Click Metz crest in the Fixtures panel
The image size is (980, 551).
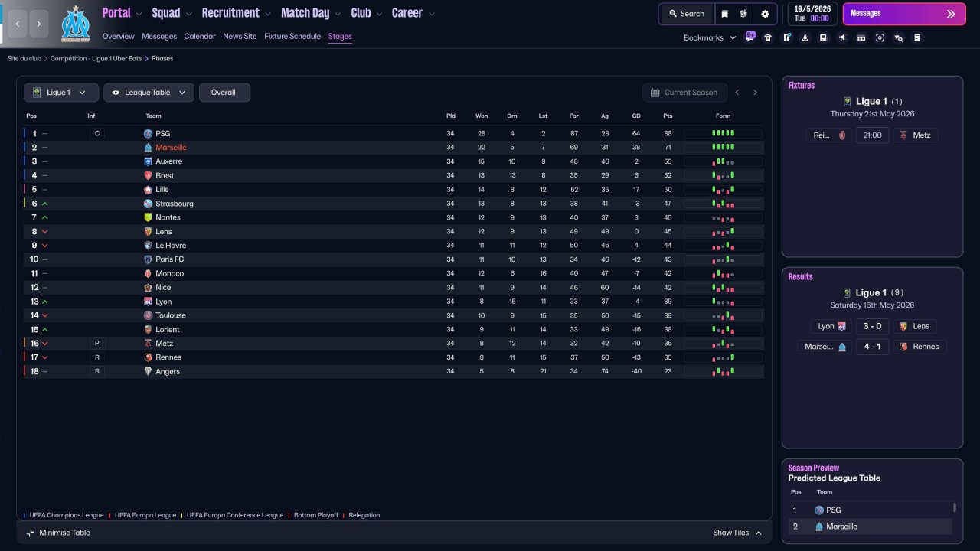(903, 135)
